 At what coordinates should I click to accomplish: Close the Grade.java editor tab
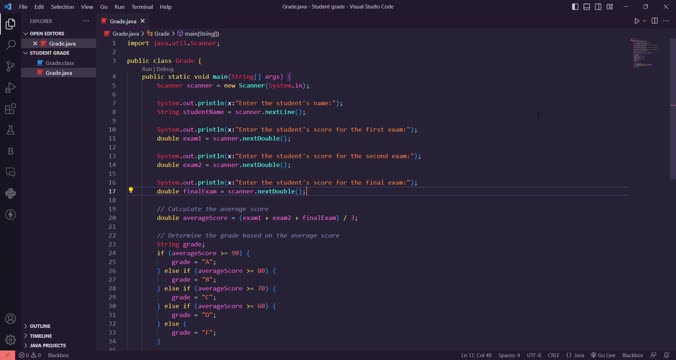(x=143, y=21)
